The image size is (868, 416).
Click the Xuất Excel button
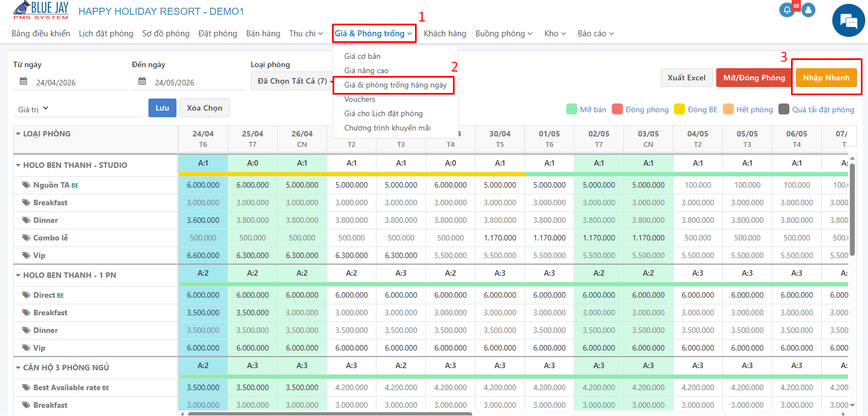tap(687, 78)
